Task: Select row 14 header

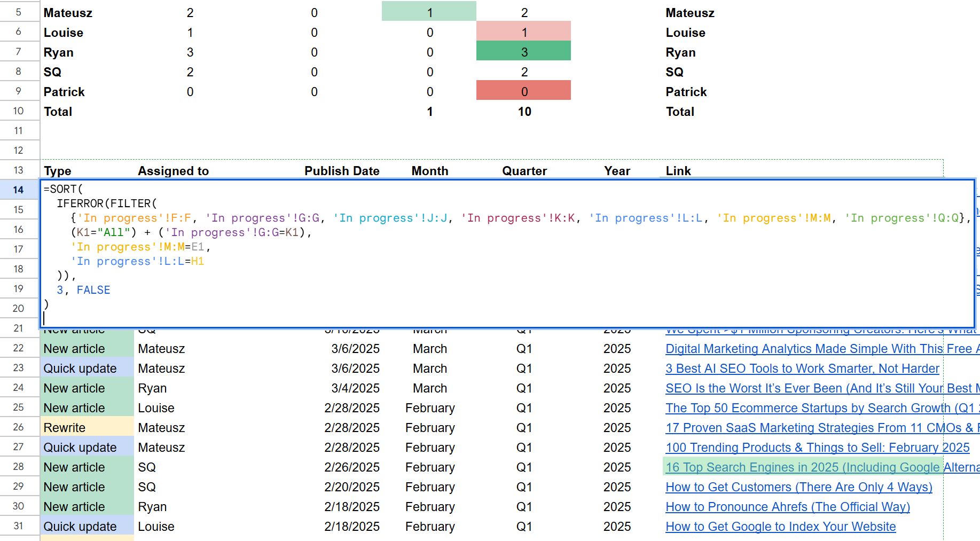Action: pos(19,190)
